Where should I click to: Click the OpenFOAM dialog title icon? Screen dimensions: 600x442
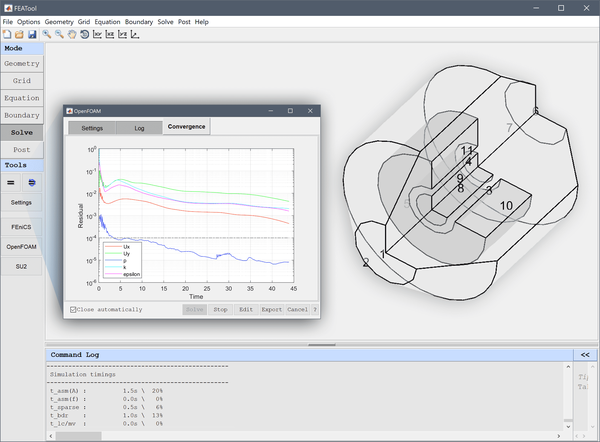[69, 111]
